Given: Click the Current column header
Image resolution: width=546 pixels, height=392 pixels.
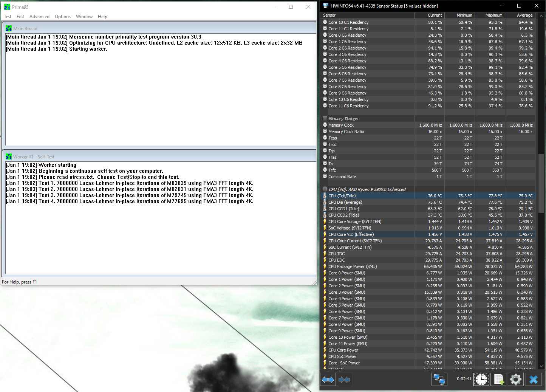Looking at the screenshot, I should coord(429,15).
